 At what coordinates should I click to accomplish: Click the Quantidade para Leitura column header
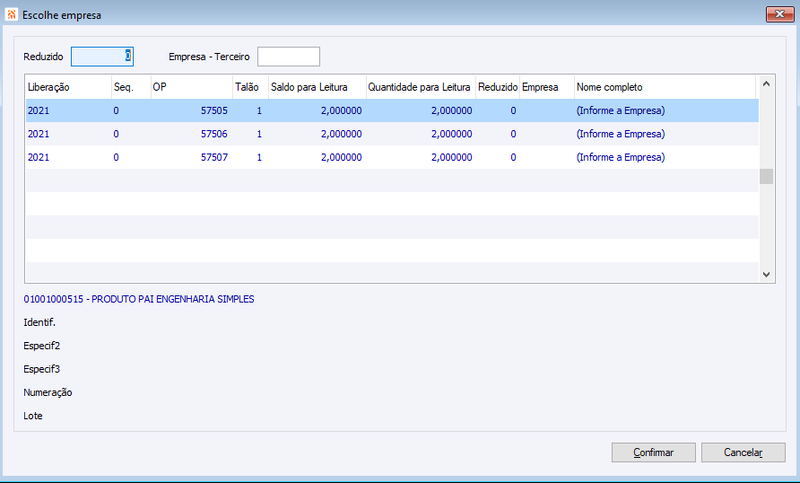click(x=421, y=87)
